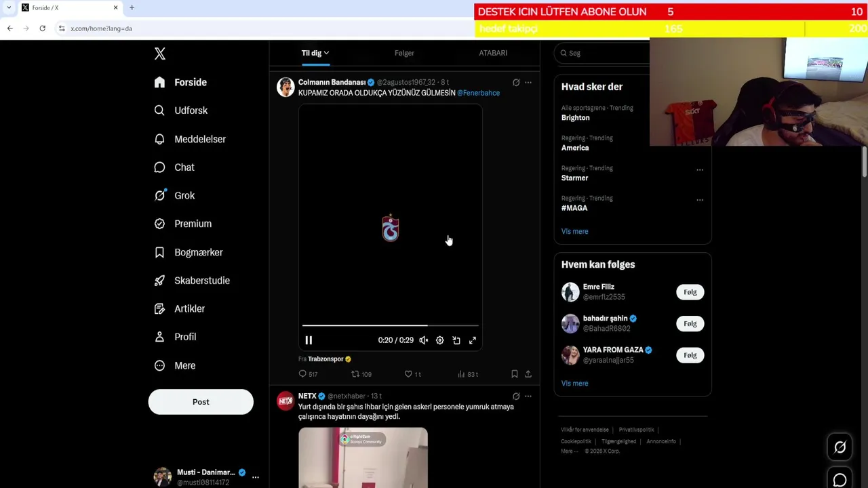
Task: Open Trabzonspor video source link
Action: [330, 359]
